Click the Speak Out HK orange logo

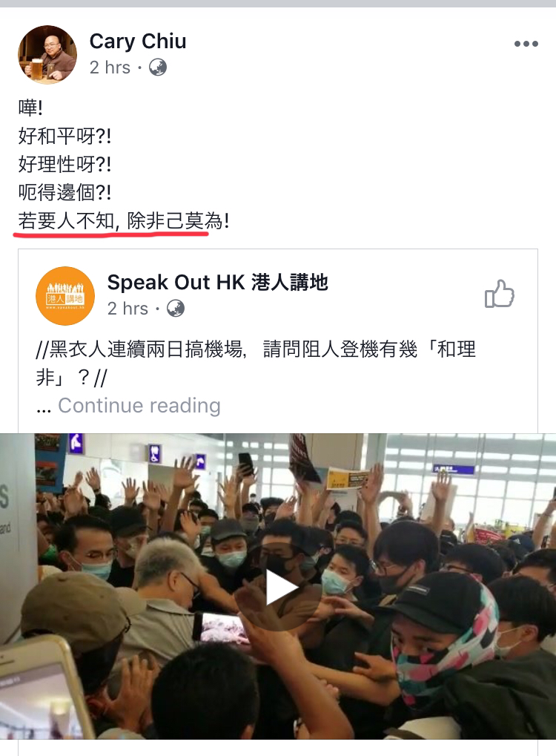tap(65, 295)
